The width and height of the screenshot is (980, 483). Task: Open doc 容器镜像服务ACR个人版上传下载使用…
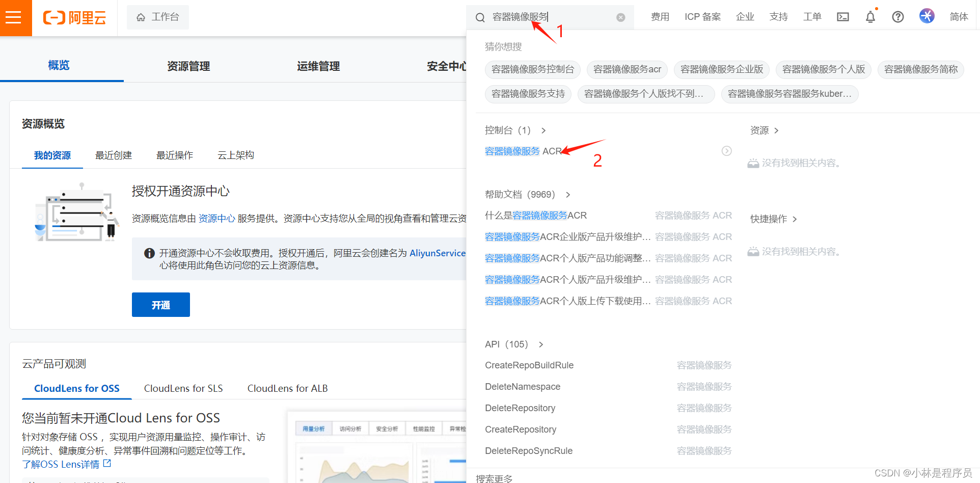click(567, 301)
